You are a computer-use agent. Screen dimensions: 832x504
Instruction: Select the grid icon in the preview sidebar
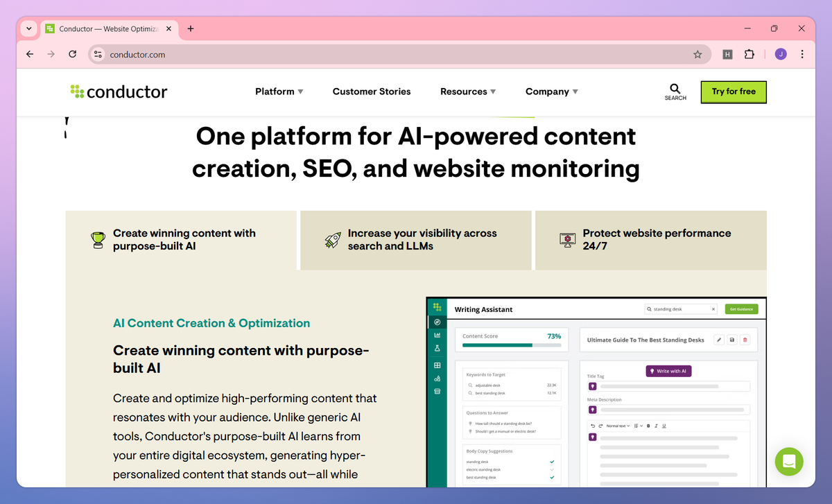(x=437, y=365)
